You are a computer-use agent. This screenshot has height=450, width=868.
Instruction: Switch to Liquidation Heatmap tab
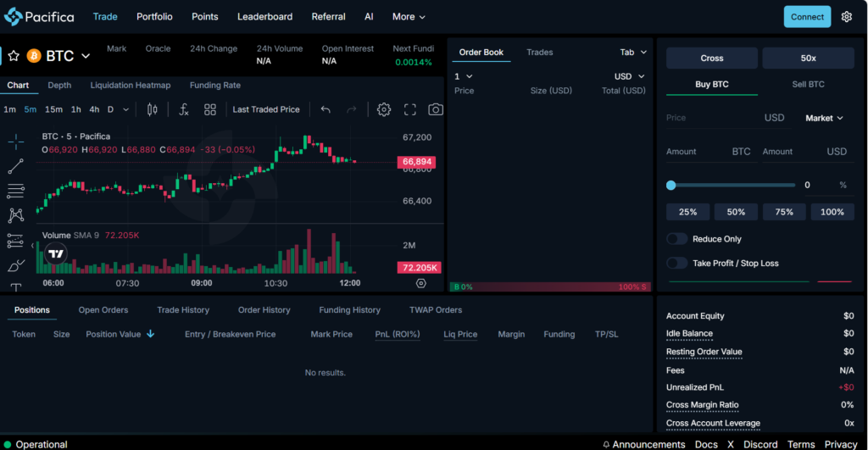[130, 86]
